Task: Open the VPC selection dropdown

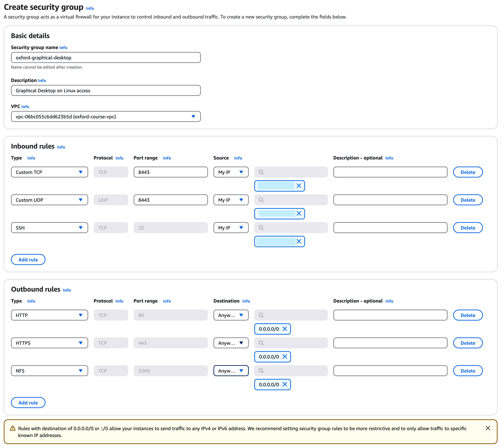Action: (x=106, y=116)
